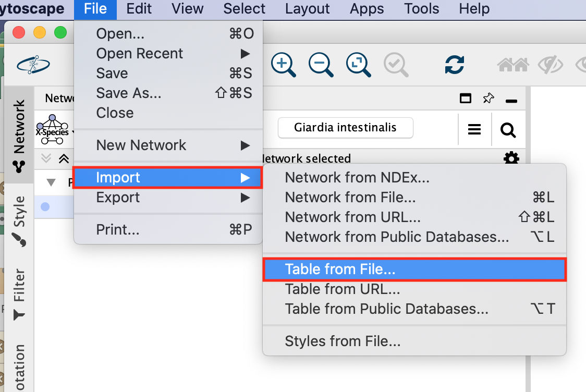Open the network panel search magnifier
Image resolution: width=586 pixels, height=392 pixels.
point(508,129)
